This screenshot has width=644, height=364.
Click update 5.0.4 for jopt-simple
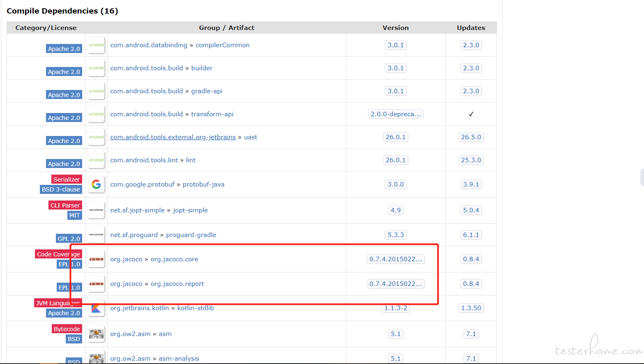(x=471, y=210)
